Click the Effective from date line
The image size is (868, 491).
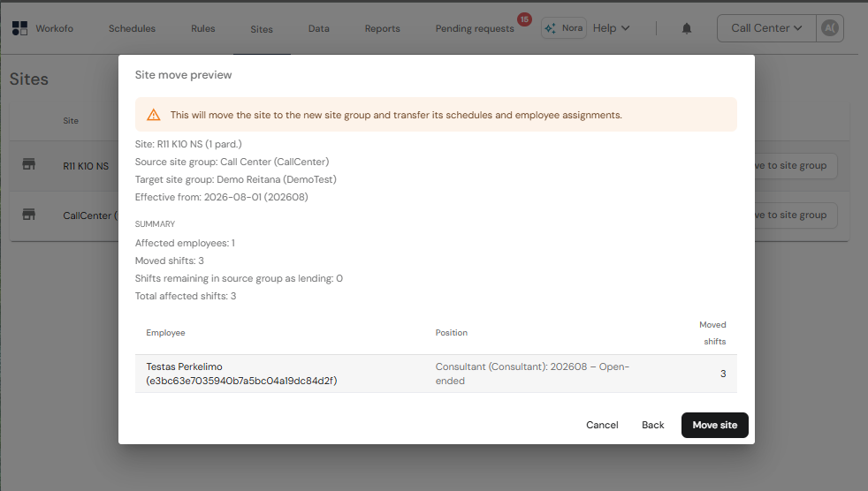(222, 198)
